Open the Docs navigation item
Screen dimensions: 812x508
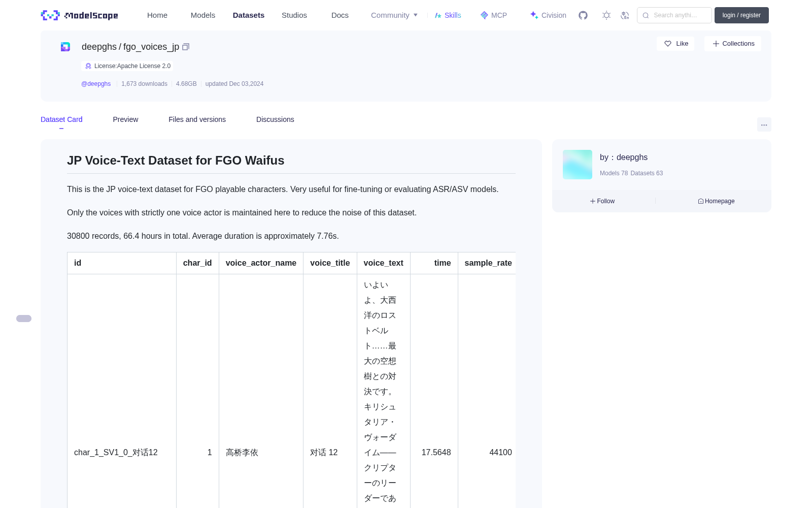(340, 15)
